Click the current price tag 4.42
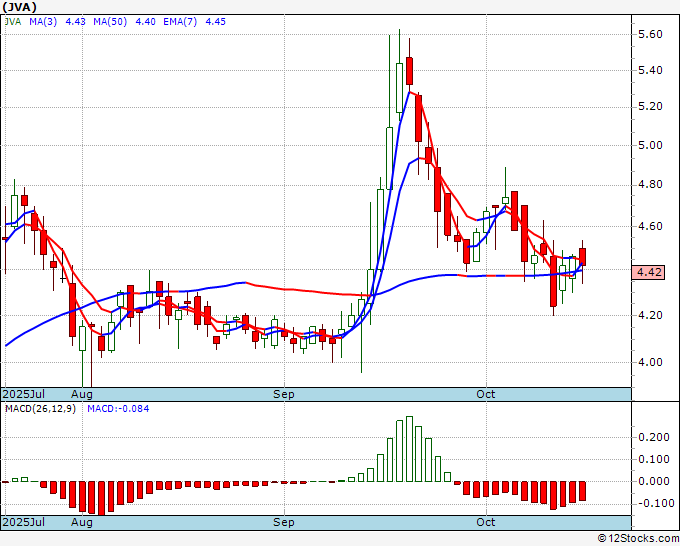The height and width of the screenshot is (546, 680). tap(648, 272)
